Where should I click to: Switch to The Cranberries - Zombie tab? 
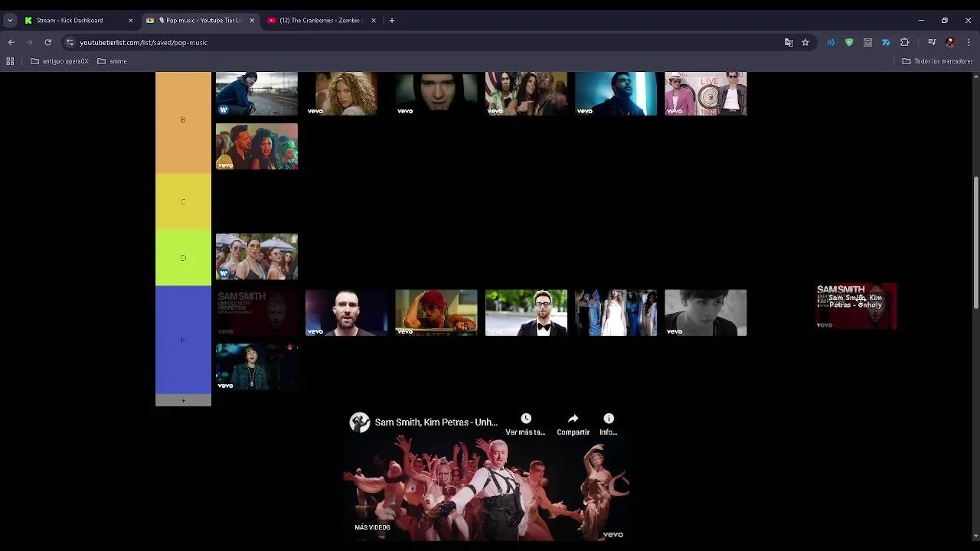click(x=322, y=21)
